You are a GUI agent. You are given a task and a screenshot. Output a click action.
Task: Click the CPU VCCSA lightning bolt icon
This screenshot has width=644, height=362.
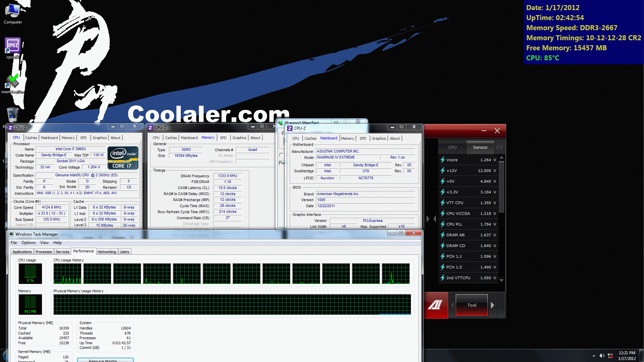click(x=442, y=214)
